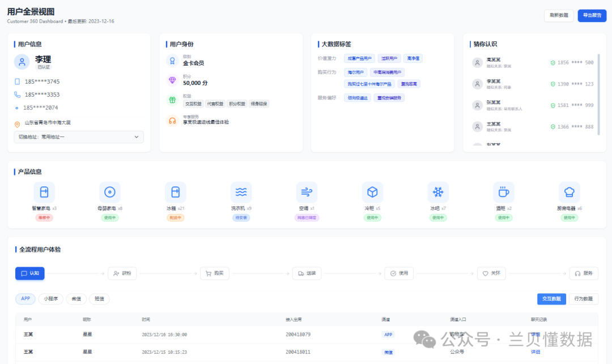This screenshot has width=612, height=364.
Task: Click the APP channel badge in first row
Action: coord(388,335)
